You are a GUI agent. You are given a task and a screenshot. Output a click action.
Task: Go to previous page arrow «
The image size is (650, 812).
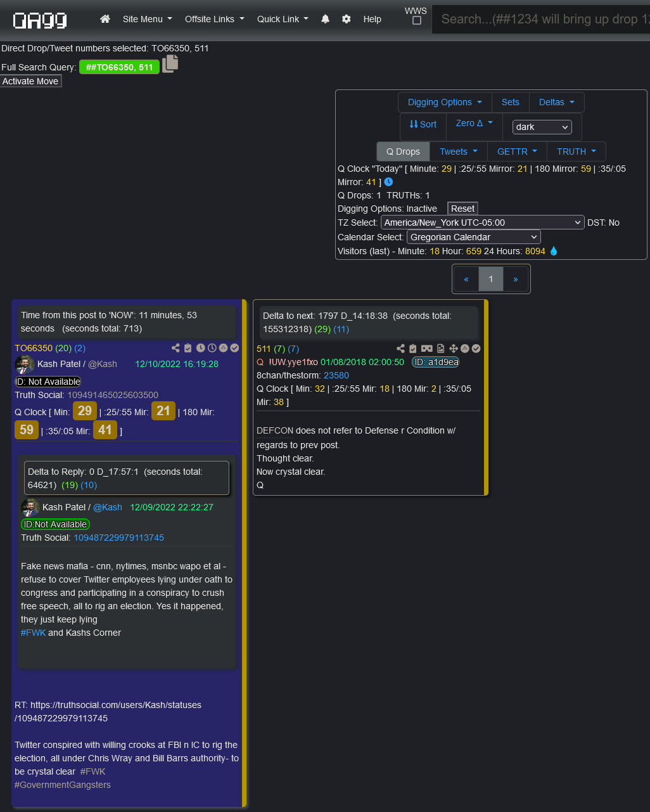coord(466,279)
